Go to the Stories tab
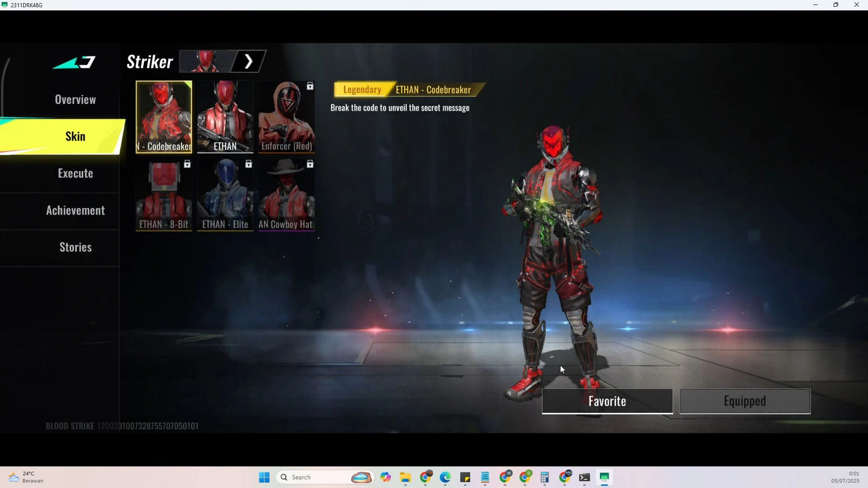This screenshot has height=488, width=868. click(75, 247)
